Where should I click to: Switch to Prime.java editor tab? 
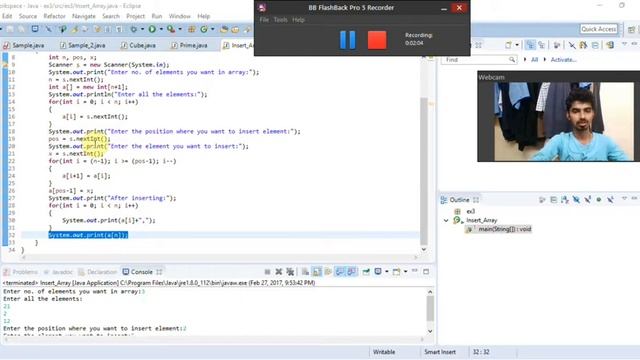[189, 45]
